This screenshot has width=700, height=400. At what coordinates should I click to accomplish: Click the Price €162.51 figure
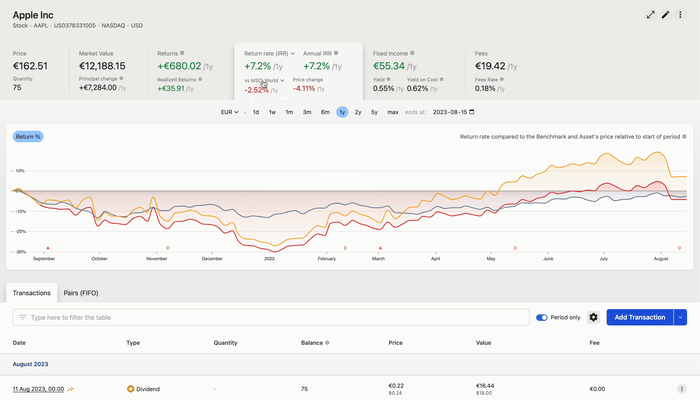pos(30,66)
